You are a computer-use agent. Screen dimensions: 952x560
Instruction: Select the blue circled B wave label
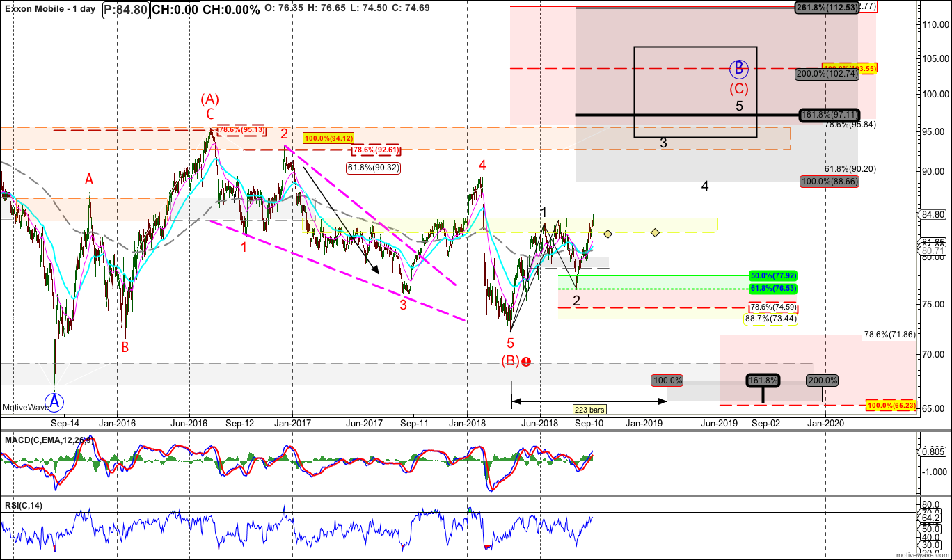coord(739,69)
